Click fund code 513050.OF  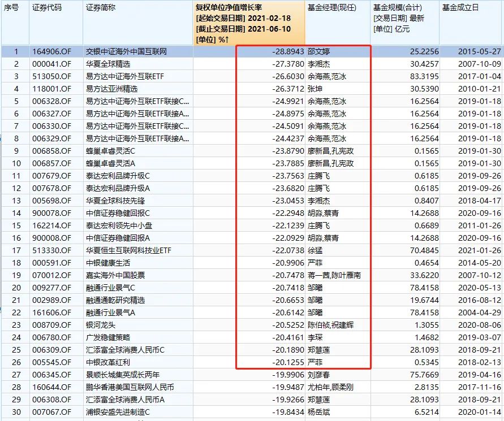click(51, 76)
